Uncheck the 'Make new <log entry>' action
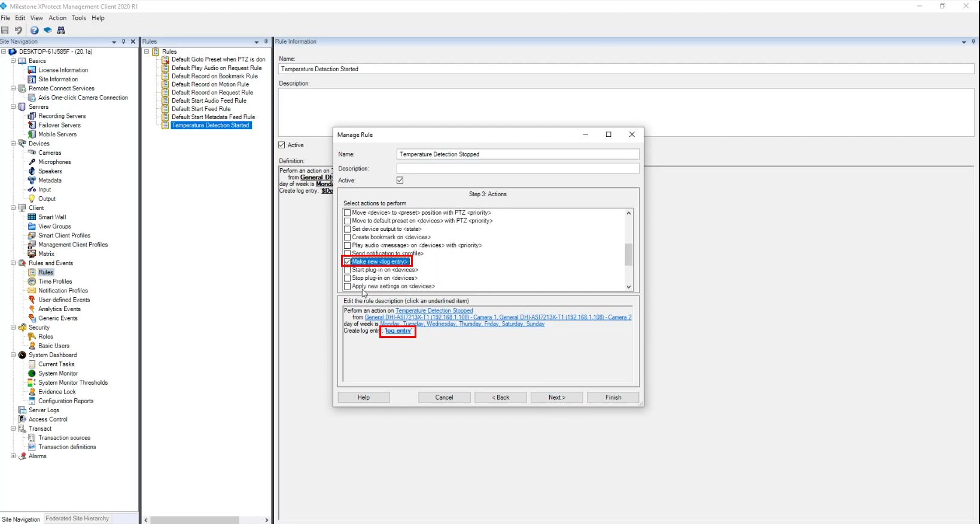 348,262
